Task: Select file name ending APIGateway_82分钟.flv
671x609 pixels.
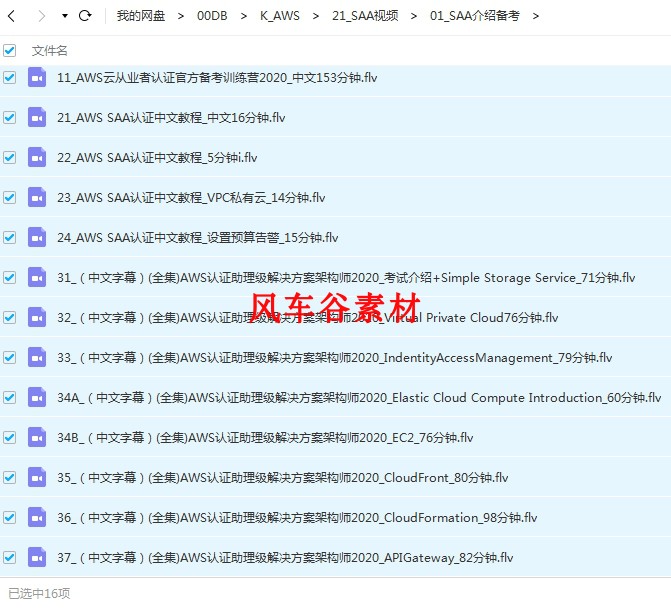Action: (285, 558)
